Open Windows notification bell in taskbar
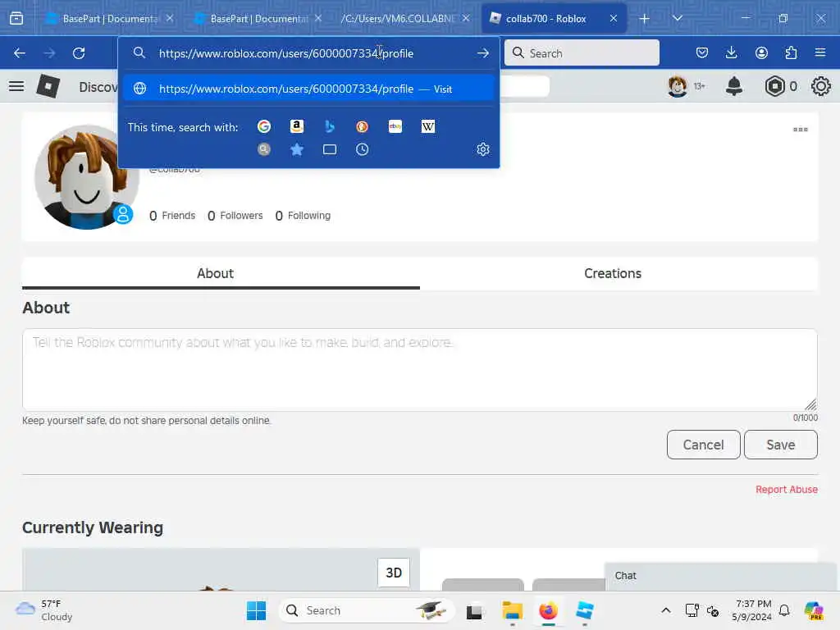The width and height of the screenshot is (840, 630). 784,610
